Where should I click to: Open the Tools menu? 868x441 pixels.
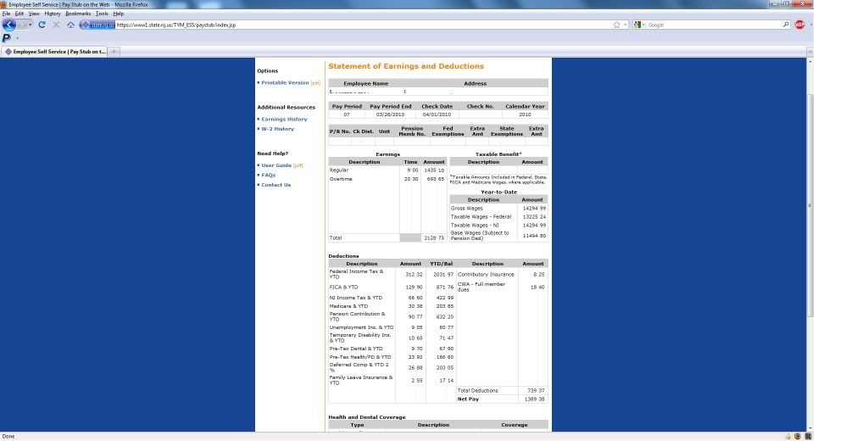pyautogui.click(x=102, y=14)
